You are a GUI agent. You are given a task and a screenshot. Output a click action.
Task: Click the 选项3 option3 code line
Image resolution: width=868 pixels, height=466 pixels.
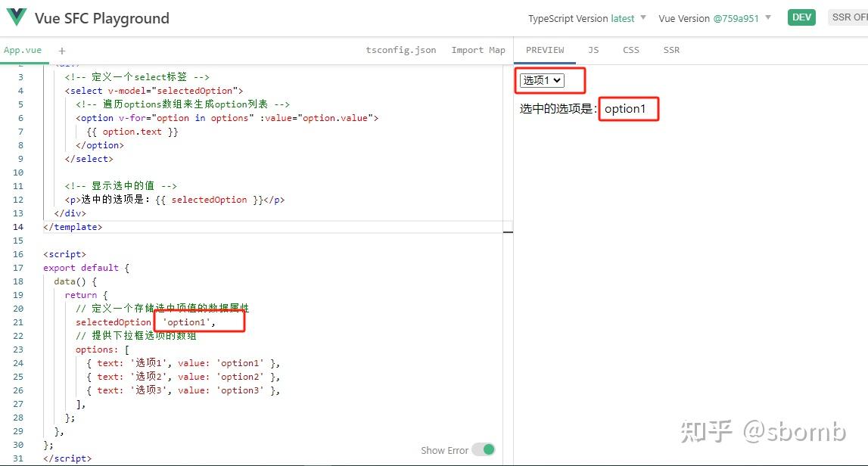[182, 390]
